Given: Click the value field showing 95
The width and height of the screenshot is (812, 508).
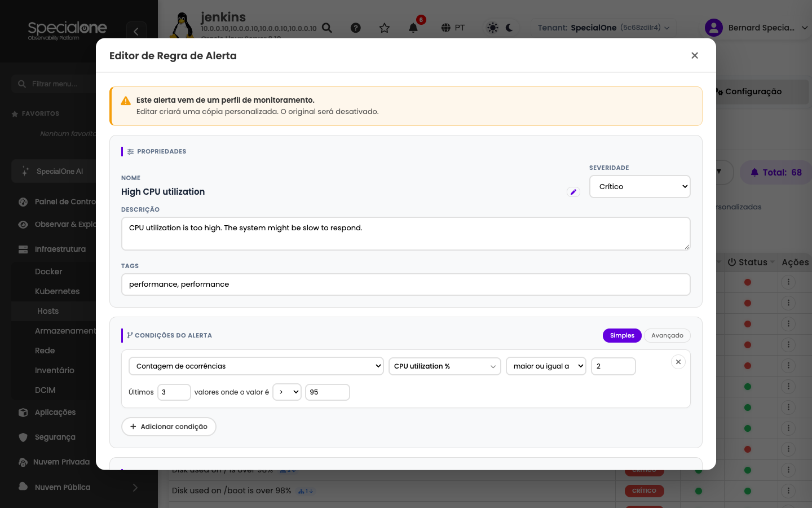Looking at the screenshot, I should [x=328, y=392].
